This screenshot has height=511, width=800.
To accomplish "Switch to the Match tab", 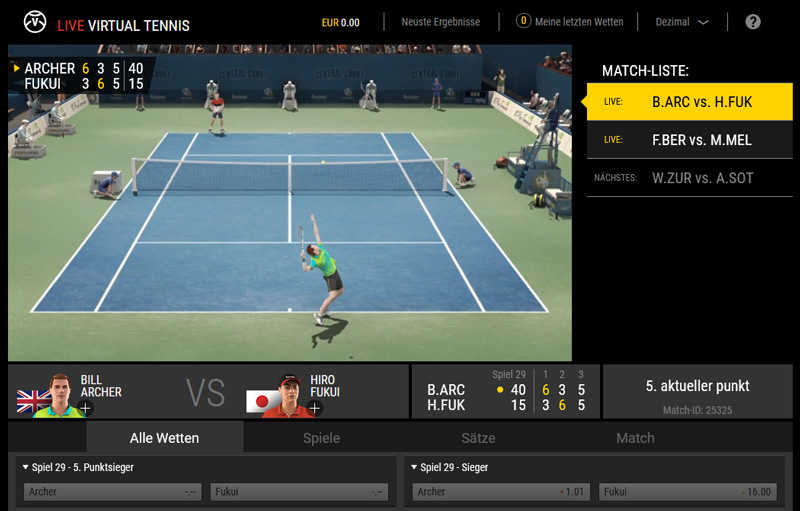I will tap(635, 438).
